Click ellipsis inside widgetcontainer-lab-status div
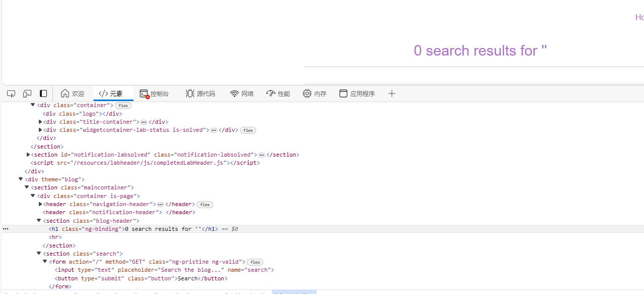Screen dimensions: 644x294 (x=214, y=130)
